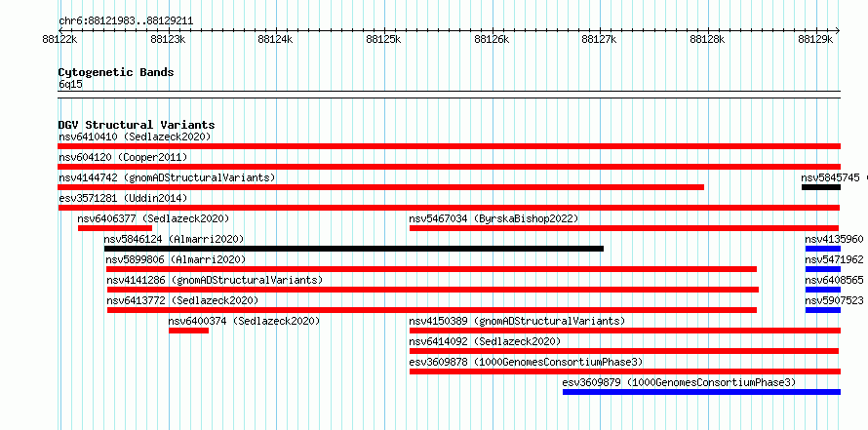
Task: Open nsv4150389 (gnomADStructuralVariants) label
Action: tap(517, 321)
